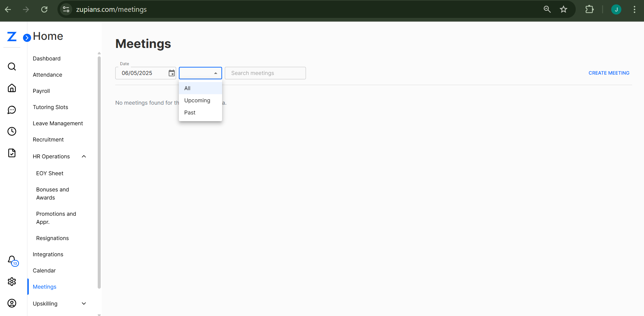
Task: Select Past from the filter options
Action: (x=190, y=112)
